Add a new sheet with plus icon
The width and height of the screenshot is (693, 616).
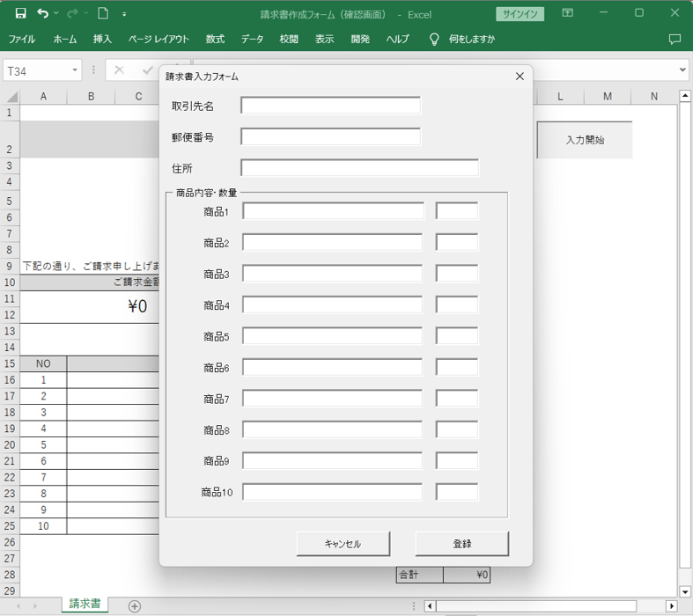coord(135,605)
